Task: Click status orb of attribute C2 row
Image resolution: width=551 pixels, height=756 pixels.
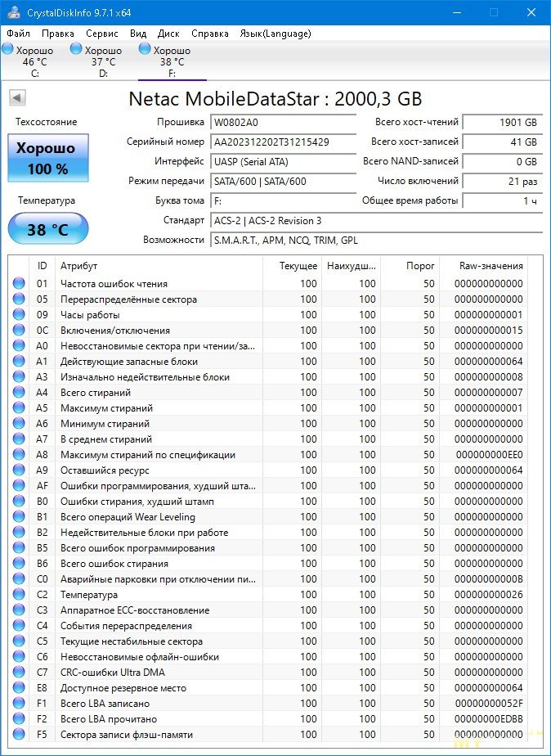Action: tap(19, 595)
